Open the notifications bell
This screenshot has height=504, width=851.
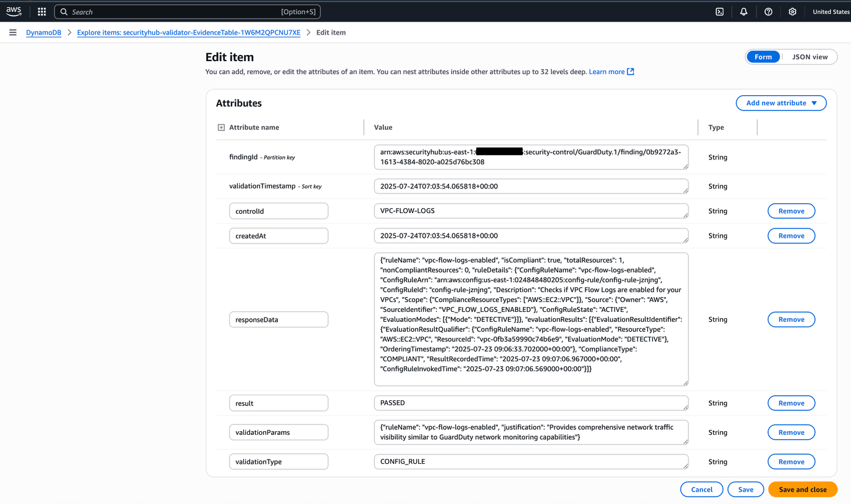(x=744, y=12)
